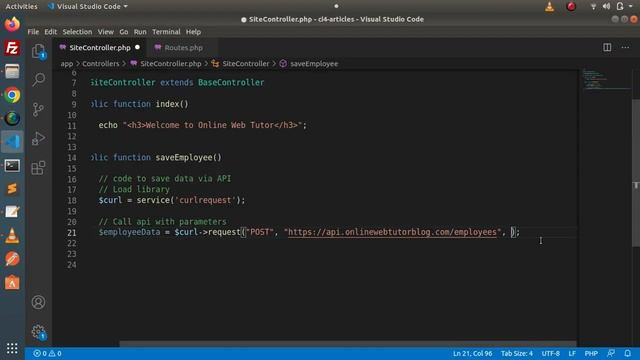The image size is (640, 360).
Task: Open the Explorer view in activity bar
Action: point(38,51)
